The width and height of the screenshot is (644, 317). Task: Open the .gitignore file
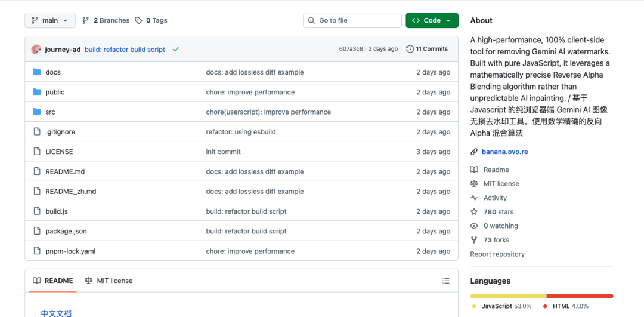click(60, 132)
